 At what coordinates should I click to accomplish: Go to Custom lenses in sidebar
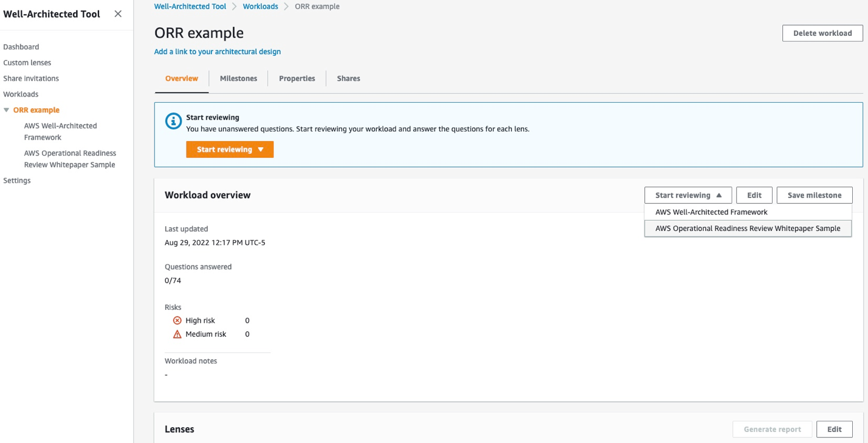(27, 63)
